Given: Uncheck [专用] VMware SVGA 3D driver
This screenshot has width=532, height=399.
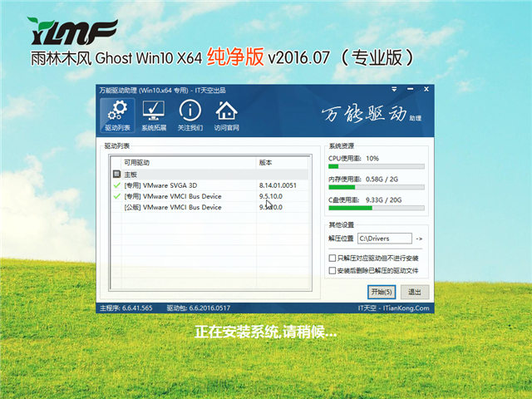Looking at the screenshot, I should pos(117,185).
